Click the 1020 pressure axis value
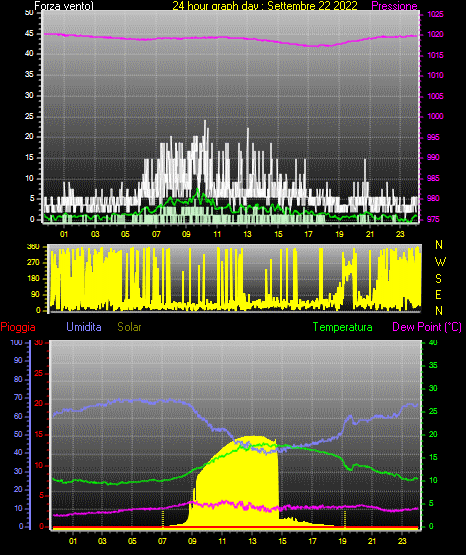 point(435,35)
